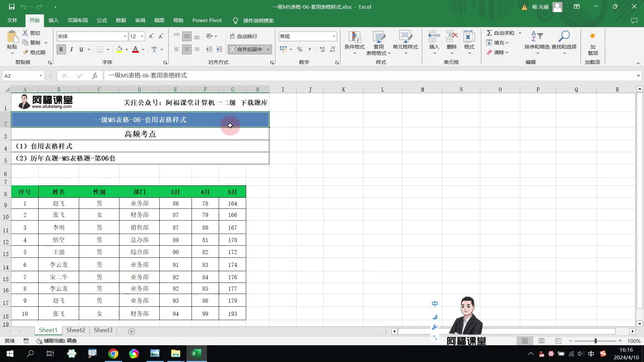This screenshot has width=644, height=362.
Task: Click the borders icon
Action: click(100, 49)
